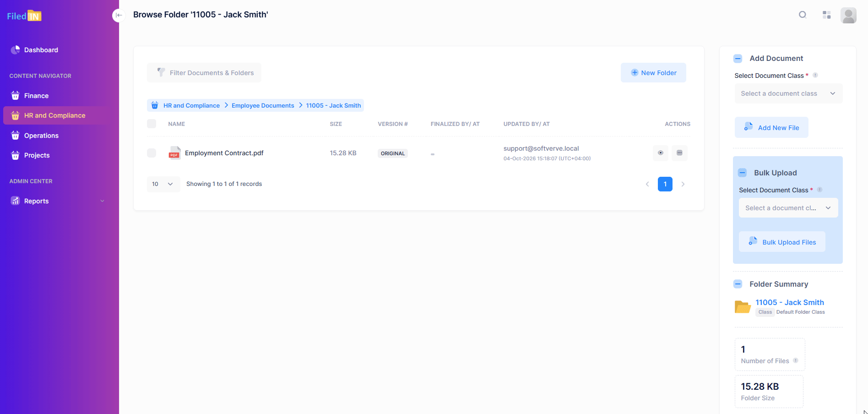Check the Employment Contract.pdf row checkbox
Image resolution: width=868 pixels, height=414 pixels.
152,153
